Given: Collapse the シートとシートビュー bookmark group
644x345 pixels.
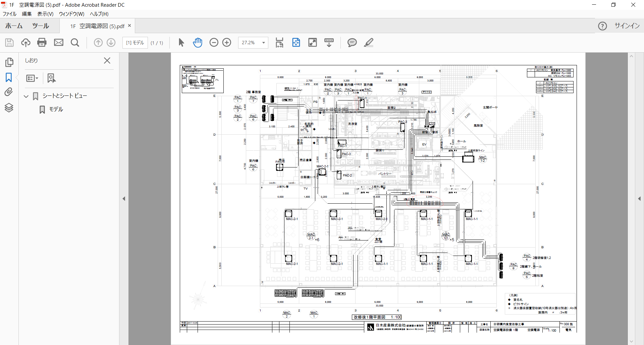Looking at the screenshot, I should (26, 96).
